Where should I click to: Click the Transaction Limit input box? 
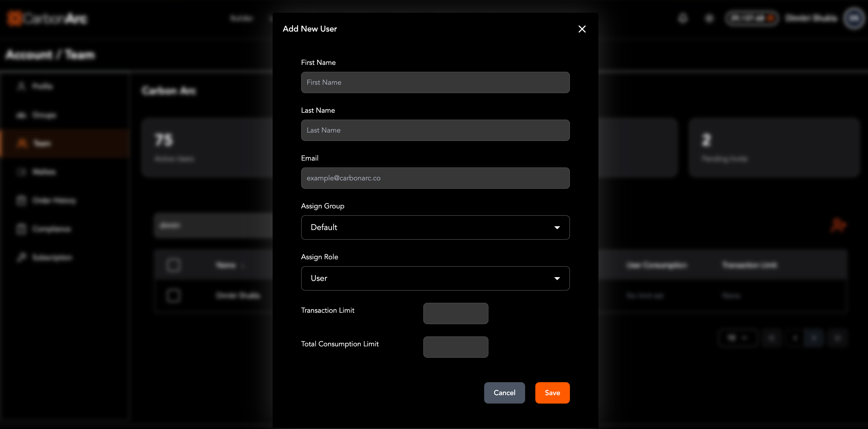coord(455,313)
